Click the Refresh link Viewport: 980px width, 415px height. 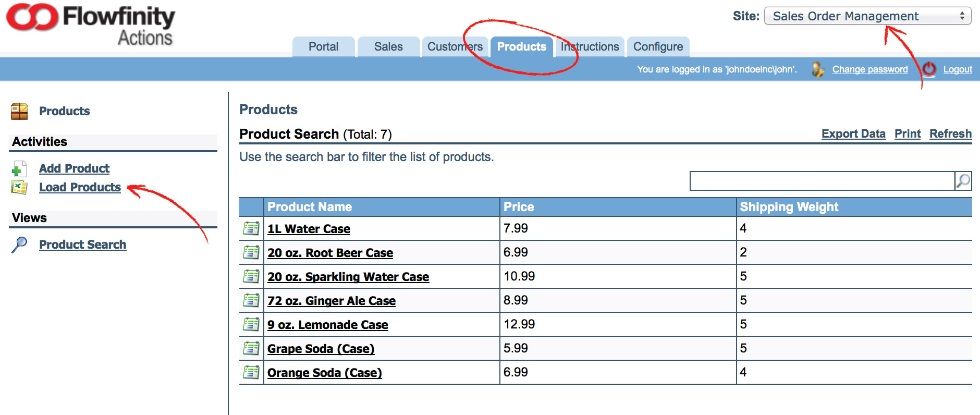point(950,134)
